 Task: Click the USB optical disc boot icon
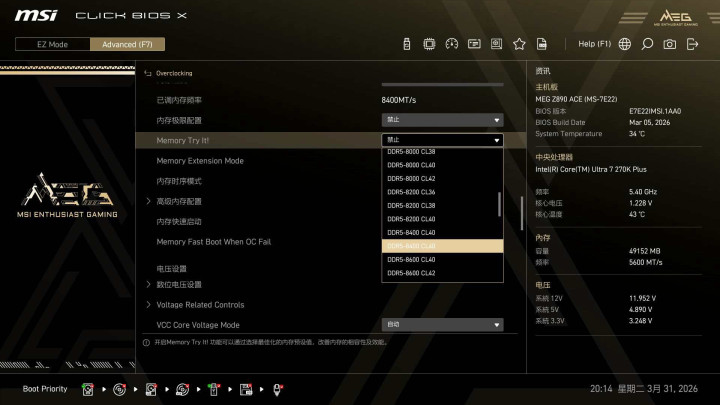(182, 389)
